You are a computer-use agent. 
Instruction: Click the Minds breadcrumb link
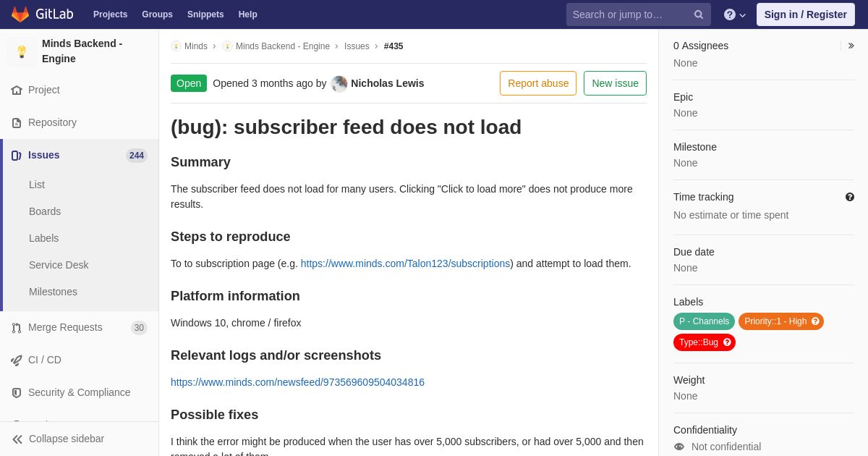click(x=196, y=46)
